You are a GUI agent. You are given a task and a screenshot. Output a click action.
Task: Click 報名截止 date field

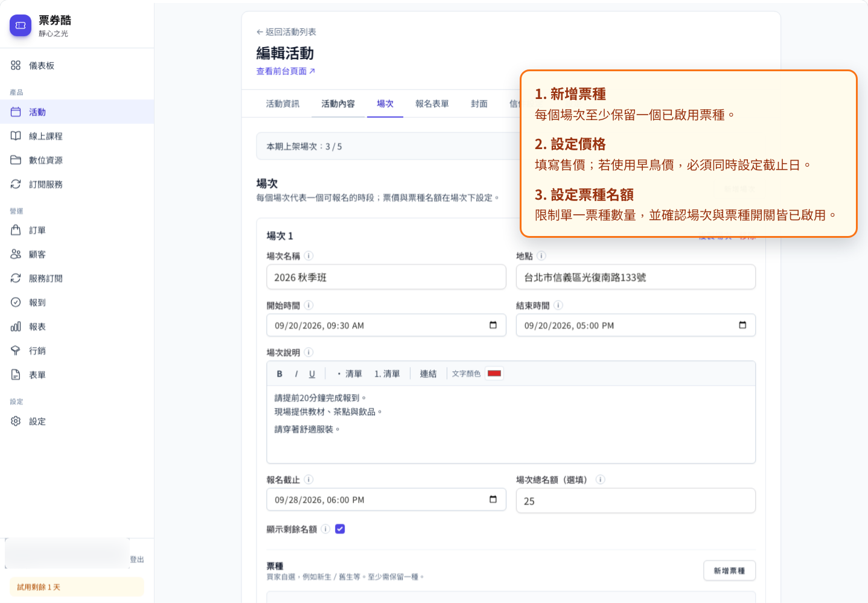pyautogui.click(x=386, y=500)
